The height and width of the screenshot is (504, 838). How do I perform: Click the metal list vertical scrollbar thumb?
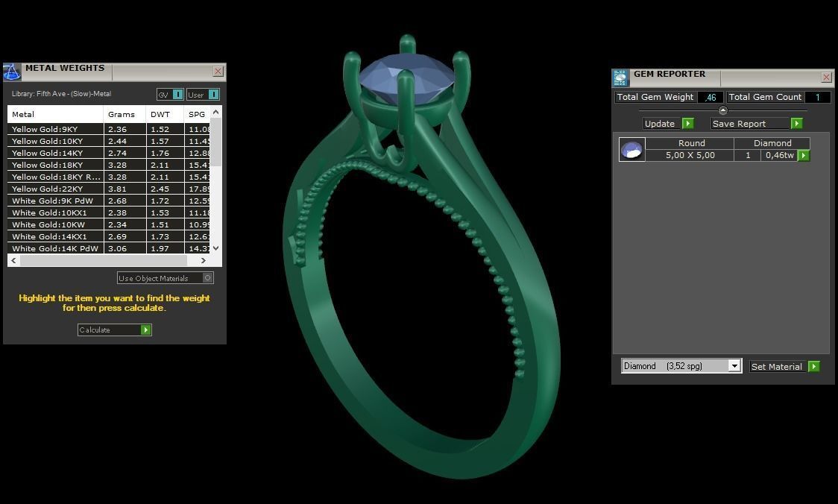(x=216, y=142)
